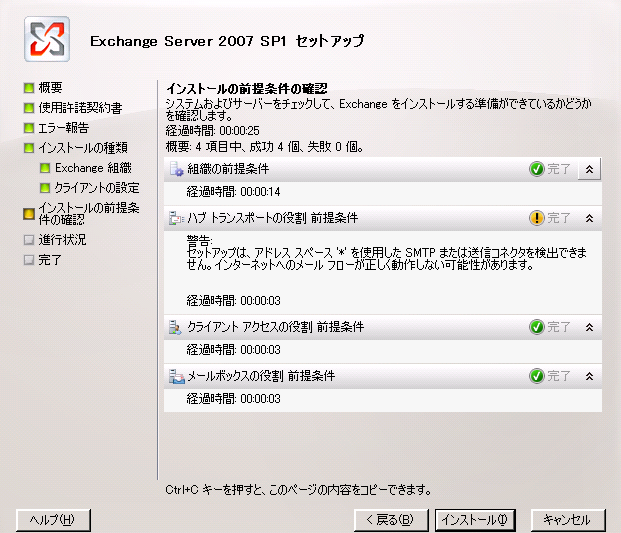Click yellow step marker for インストールの前提条件の確認
Screen dimensions: 621x533
29,214
